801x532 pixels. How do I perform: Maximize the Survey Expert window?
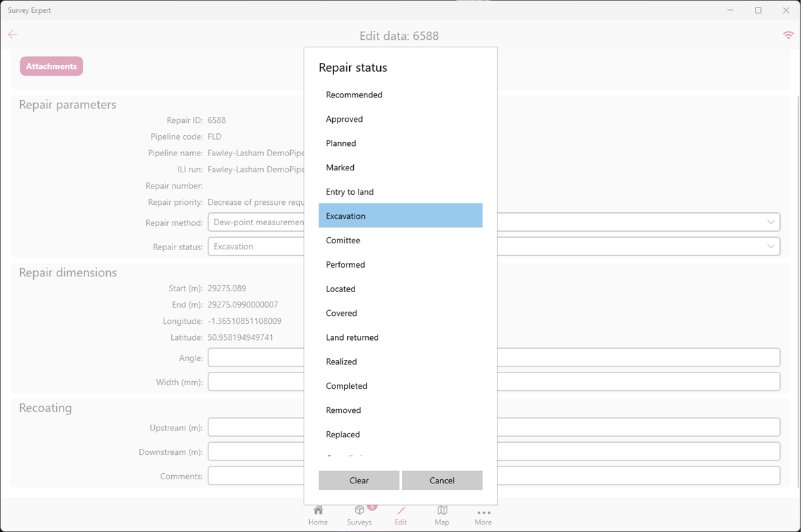point(758,10)
